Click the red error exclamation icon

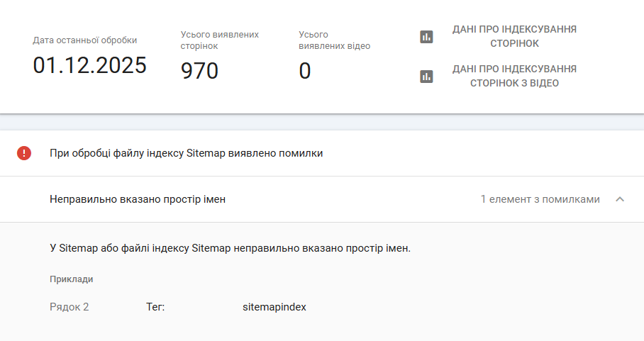pos(24,153)
